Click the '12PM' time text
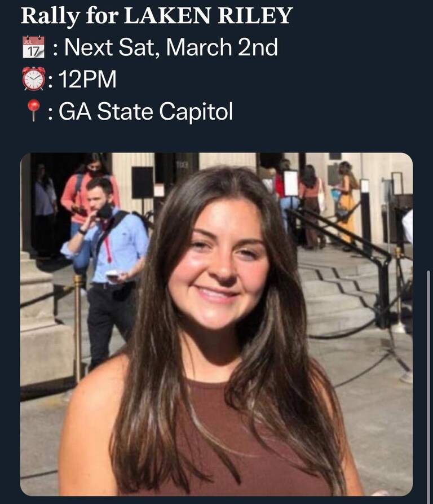The image size is (433, 504). [87, 79]
